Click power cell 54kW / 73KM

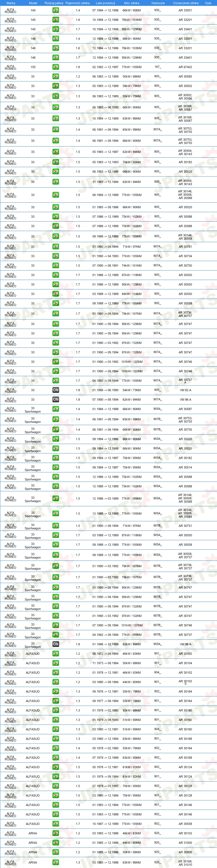coord(132,390)
